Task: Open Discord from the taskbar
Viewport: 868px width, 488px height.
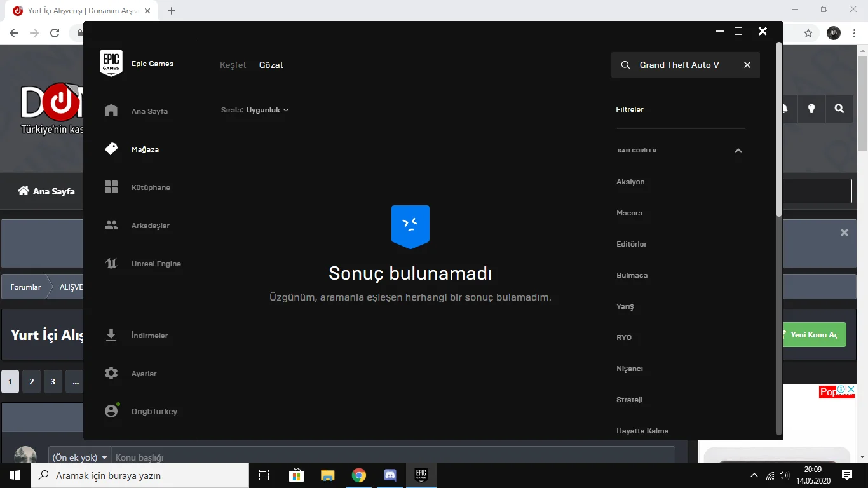Action: pos(390,475)
